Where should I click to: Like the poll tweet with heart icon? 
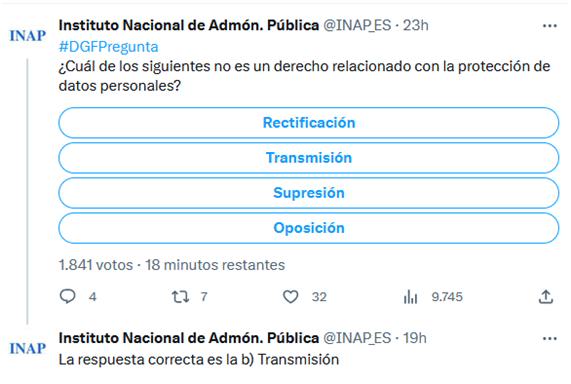pyautogui.click(x=291, y=297)
